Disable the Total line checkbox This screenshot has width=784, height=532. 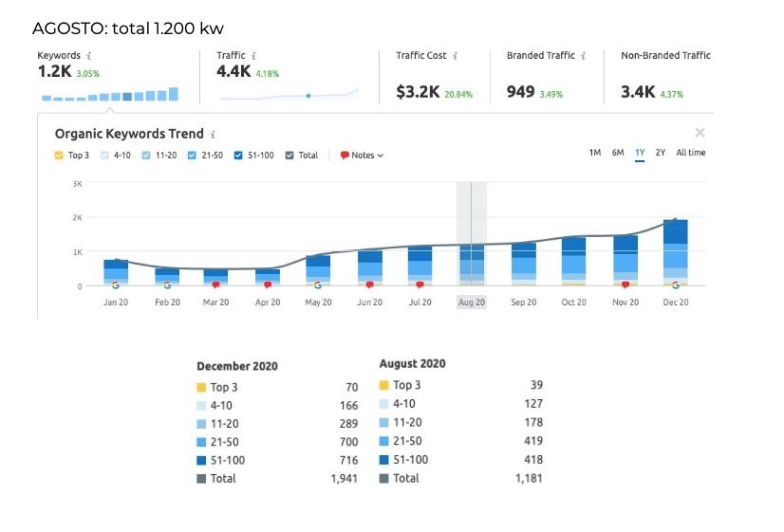pyautogui.click(x=289, y=156)
